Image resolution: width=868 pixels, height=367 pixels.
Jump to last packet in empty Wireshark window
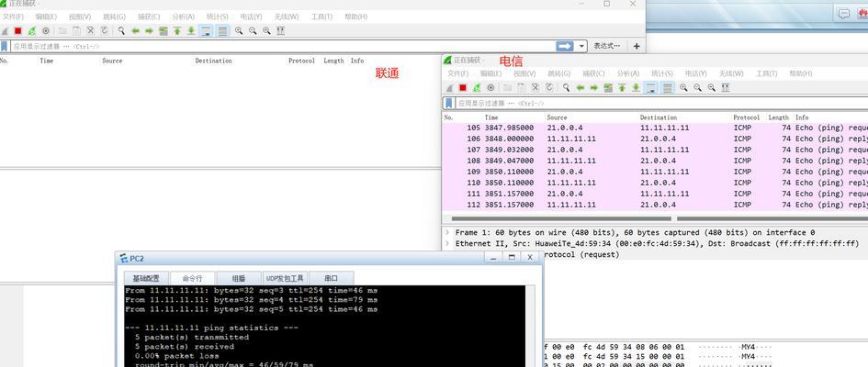[x=191, y=31]
